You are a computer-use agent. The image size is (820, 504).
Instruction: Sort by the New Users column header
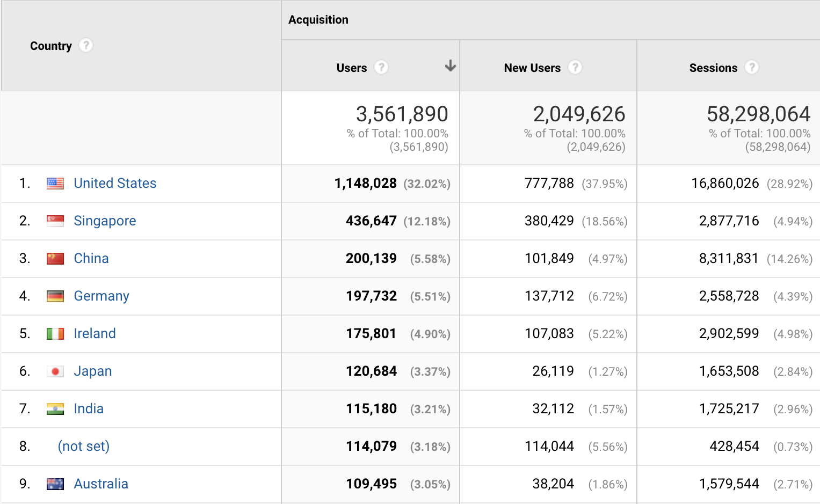coord(532,68)
